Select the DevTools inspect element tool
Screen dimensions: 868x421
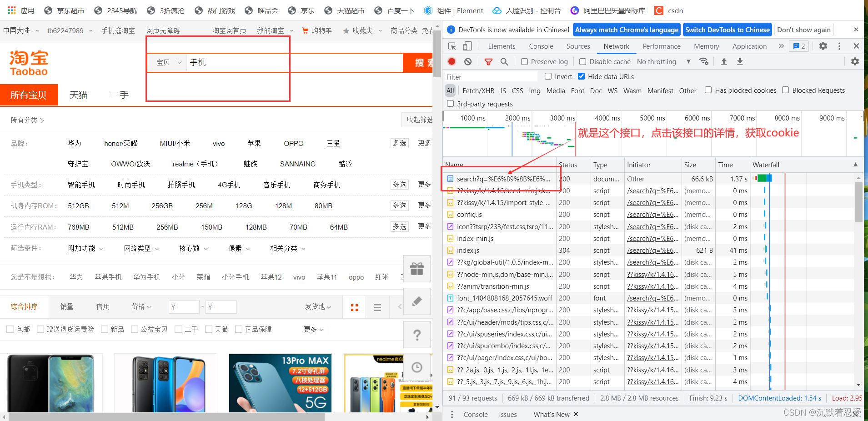[x=452, y=46]
